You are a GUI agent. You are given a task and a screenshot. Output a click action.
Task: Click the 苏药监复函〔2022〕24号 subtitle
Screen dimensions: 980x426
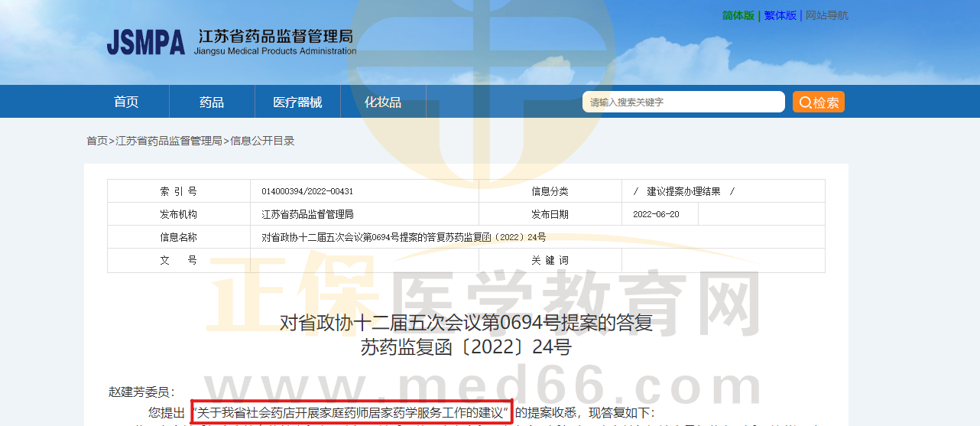[x=466, y=348]
